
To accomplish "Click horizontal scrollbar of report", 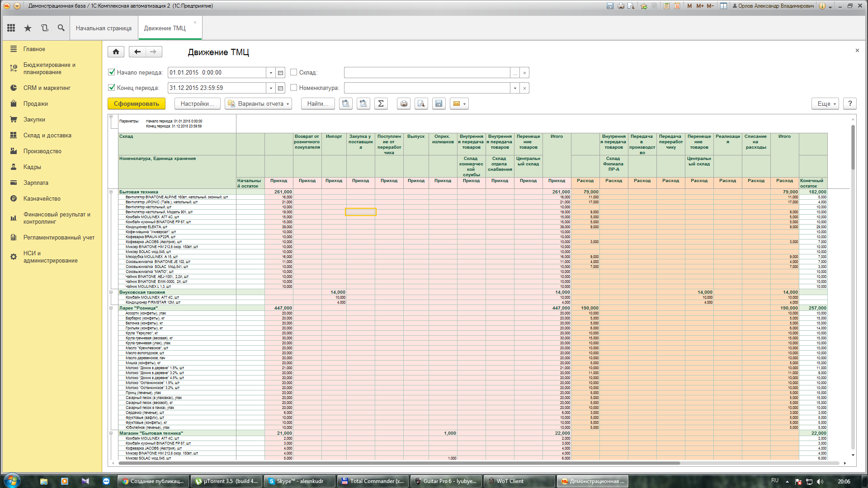I will point(399,463).
